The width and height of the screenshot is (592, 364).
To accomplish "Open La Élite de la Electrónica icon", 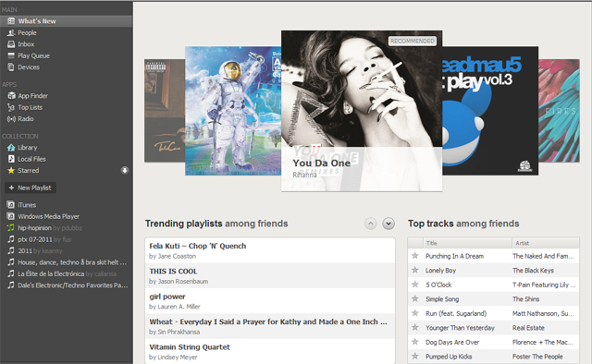I will point(11,273).
